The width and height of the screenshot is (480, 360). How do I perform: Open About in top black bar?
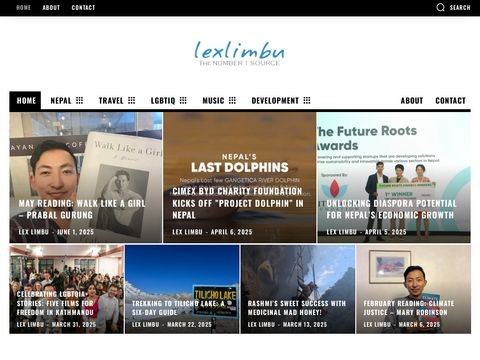(51, 8)
